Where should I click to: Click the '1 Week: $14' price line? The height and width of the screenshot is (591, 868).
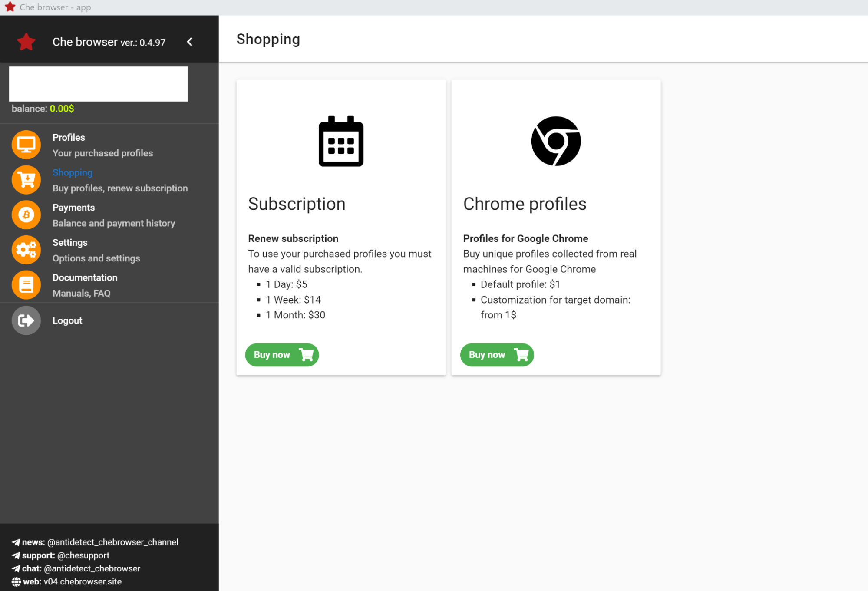coord(293,300)
